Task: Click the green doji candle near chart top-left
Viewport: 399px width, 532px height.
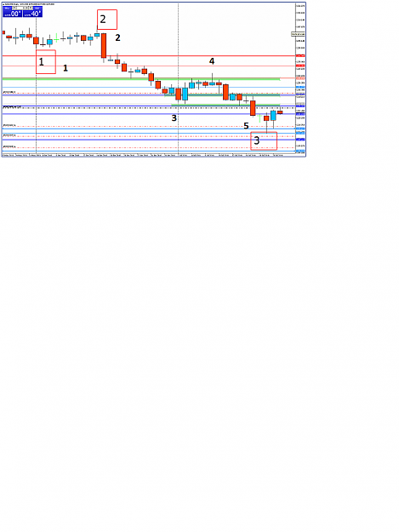Action: (56, 39)
